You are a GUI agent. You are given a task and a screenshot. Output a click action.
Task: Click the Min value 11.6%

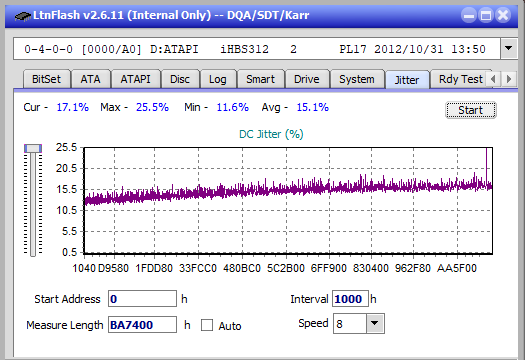point(233,107)
